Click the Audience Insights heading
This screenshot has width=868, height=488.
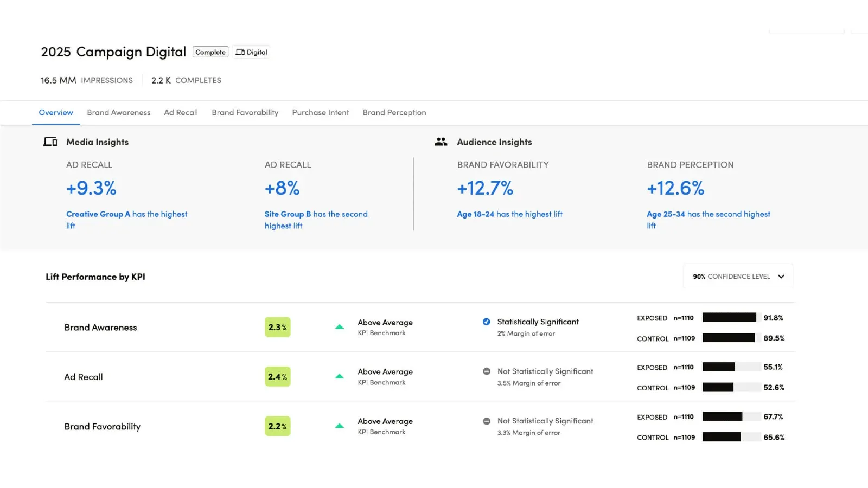[494, 142]
